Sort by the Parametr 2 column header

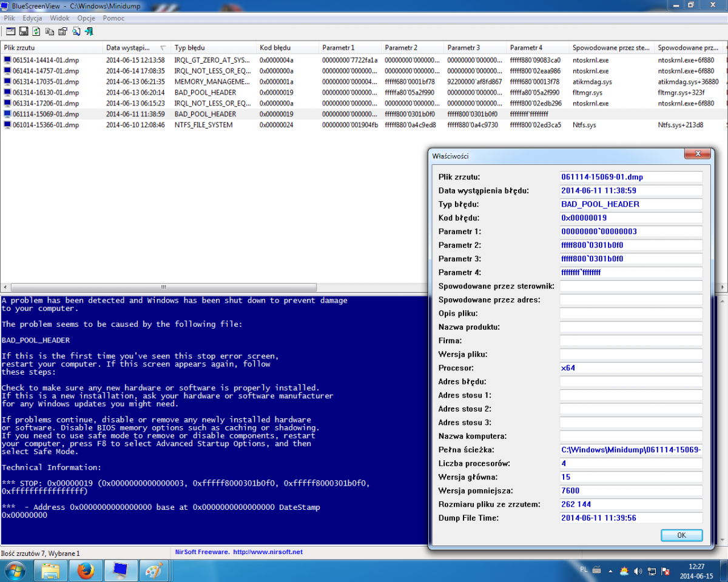click(413, 47)
